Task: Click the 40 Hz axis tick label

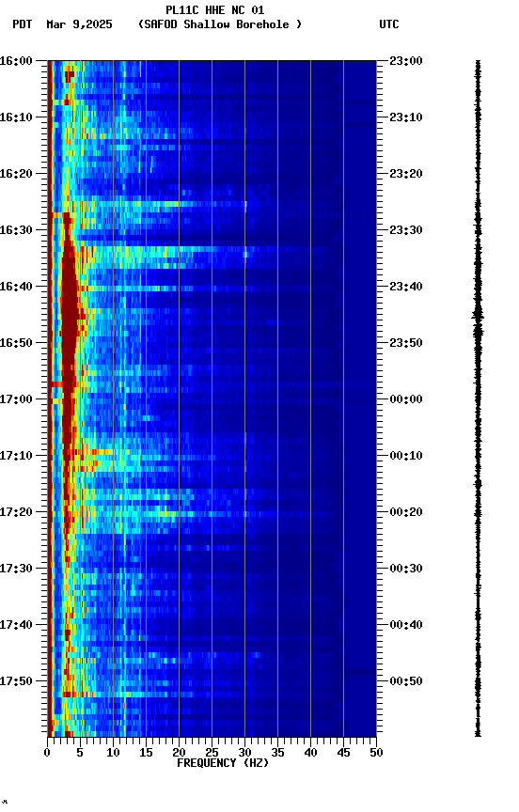Action: click(310, 753)
